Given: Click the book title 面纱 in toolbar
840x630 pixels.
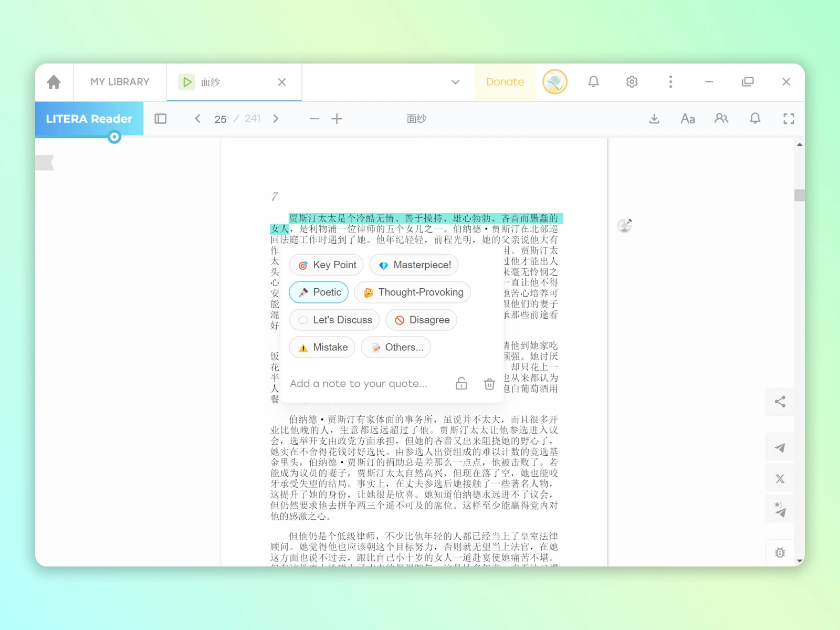Looking at the screenshot, I should click(416, 119).
